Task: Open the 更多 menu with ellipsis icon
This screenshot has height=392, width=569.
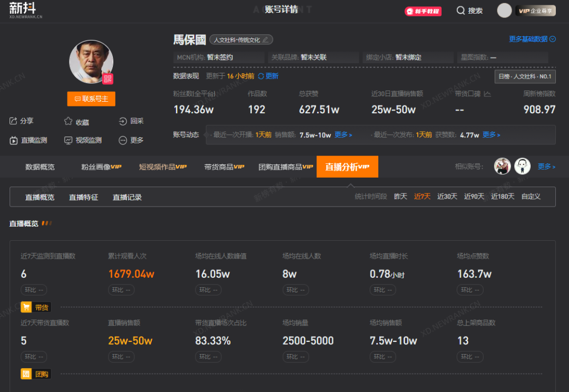Action: click(123, 140)
